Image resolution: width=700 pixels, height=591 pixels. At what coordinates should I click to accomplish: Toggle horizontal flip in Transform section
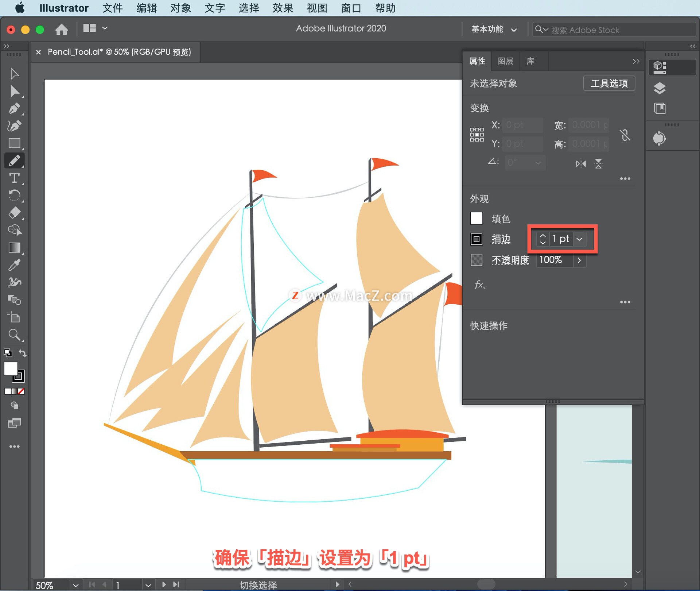581,164
